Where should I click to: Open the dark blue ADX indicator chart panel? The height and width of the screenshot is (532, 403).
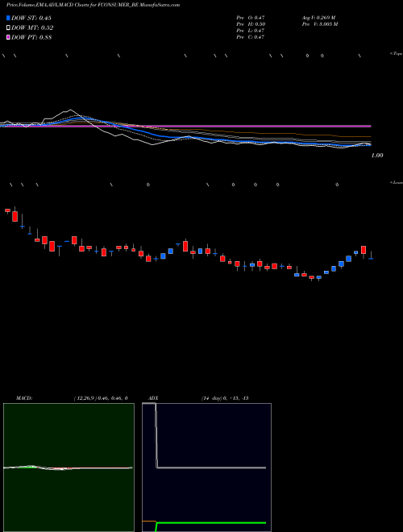pyautogui.click(x=206, y=468)
